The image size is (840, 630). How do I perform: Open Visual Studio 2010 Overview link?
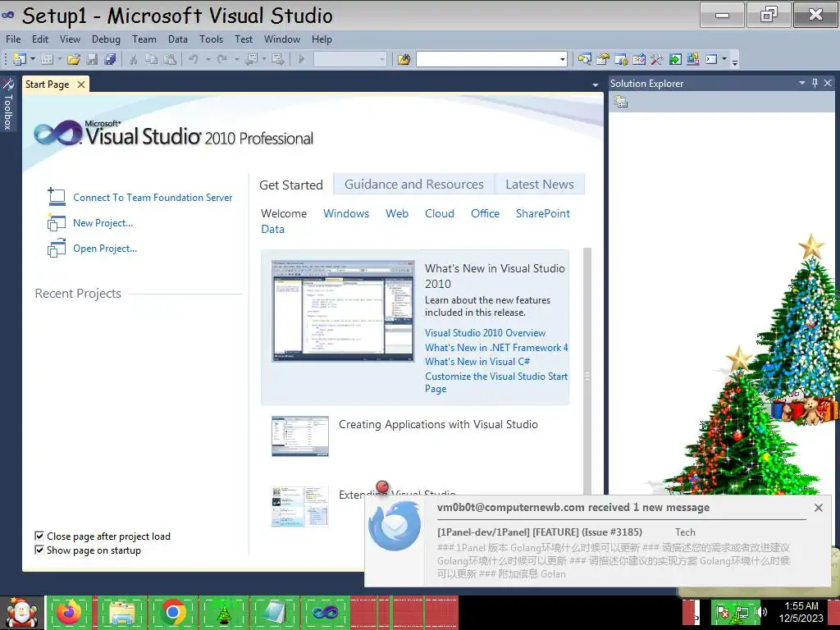coord(486,333)
